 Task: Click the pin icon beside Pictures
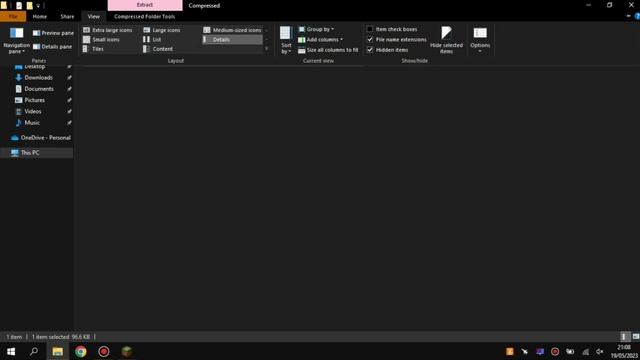tap(69, 100)
